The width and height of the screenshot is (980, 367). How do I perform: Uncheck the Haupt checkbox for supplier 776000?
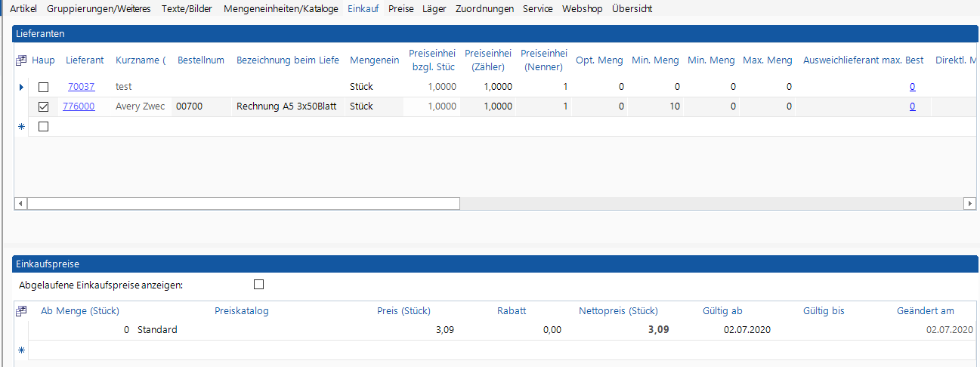click(x=43, y=107)
